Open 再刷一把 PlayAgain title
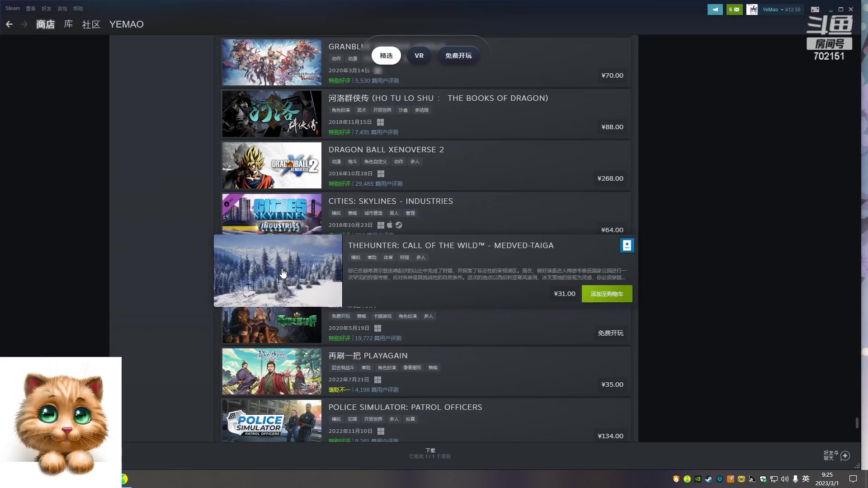This screenshot has height=488, width=868. (368, 356)
